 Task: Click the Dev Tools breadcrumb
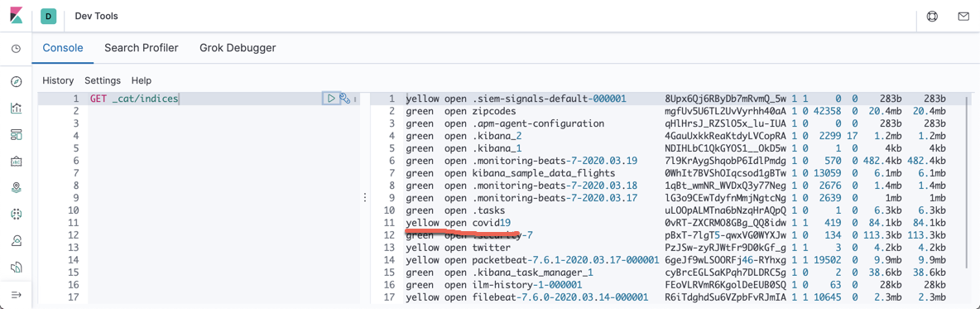click(x=96, y=16)
